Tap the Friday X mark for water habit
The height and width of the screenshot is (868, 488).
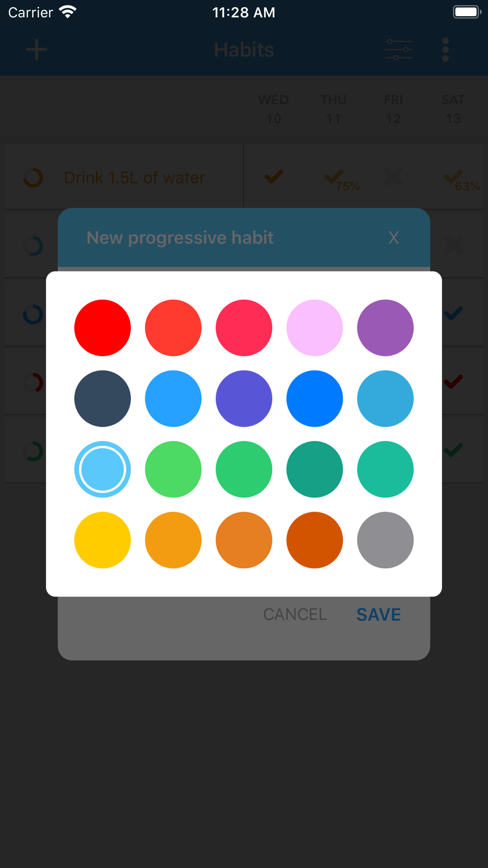click(393, 177)
